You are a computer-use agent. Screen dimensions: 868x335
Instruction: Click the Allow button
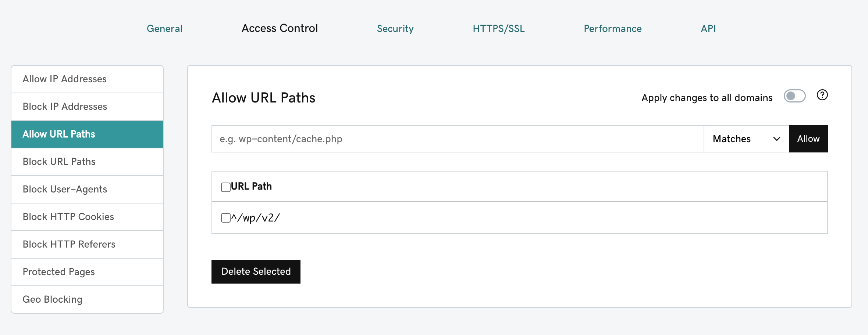[808, 139]
